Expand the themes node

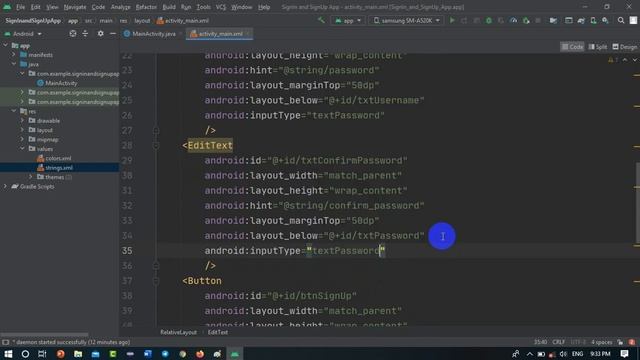click(x=31, y=177)
